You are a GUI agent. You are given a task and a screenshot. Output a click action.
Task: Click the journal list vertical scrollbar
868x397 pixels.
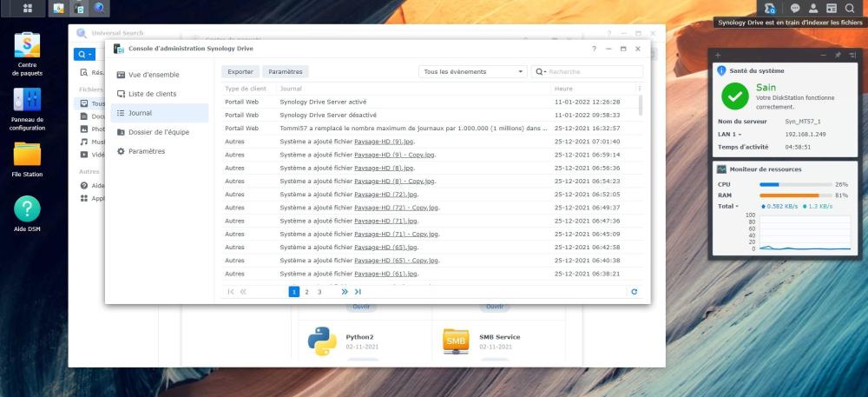pyautogui.click(x=641, y=105)
